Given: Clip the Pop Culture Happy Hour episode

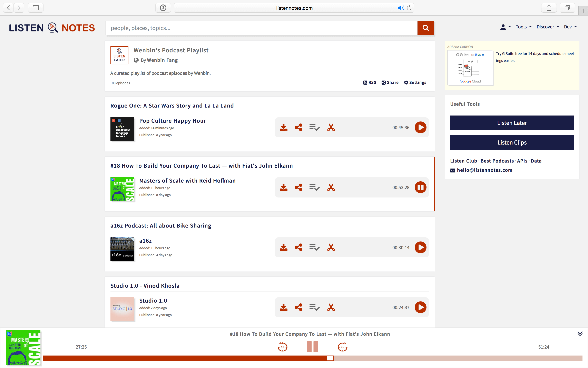Looking at the screenshot, I should (x=331, y=128).
